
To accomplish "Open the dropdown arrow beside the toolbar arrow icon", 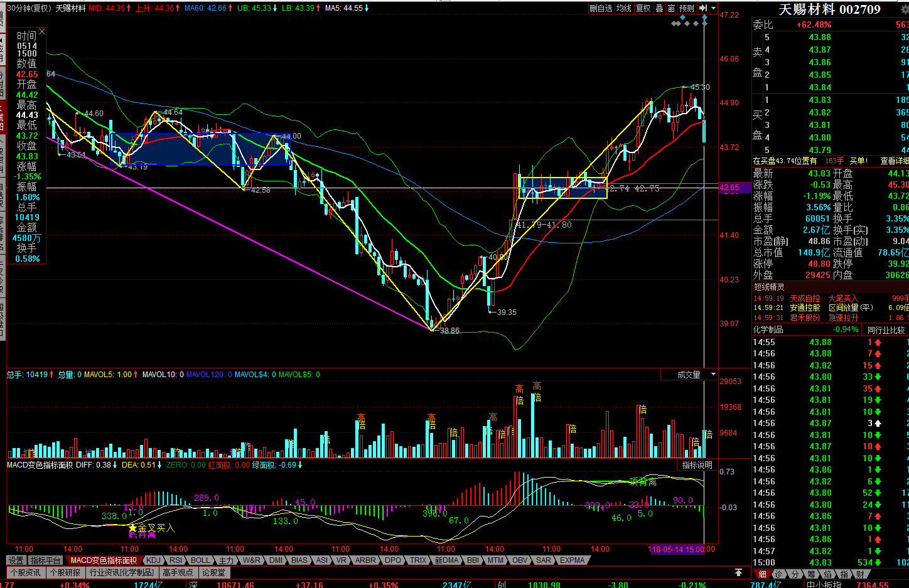I will point(714,8).
